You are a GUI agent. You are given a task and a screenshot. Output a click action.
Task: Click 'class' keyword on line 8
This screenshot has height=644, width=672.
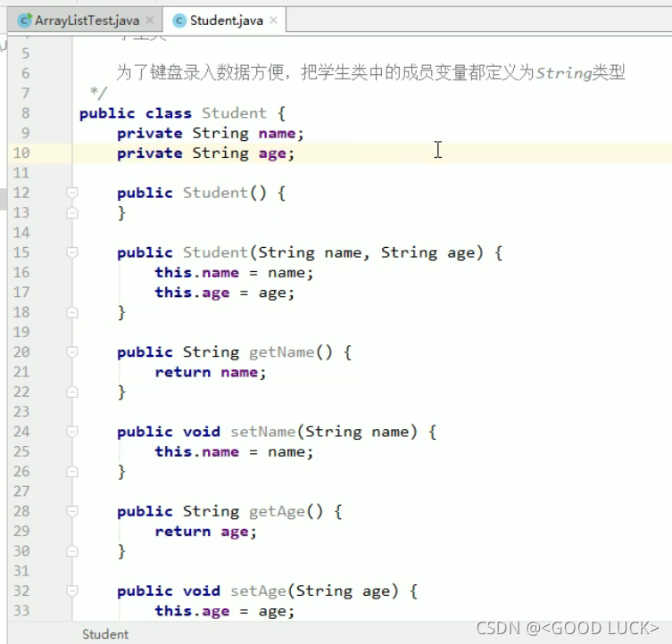coord(168,113)
